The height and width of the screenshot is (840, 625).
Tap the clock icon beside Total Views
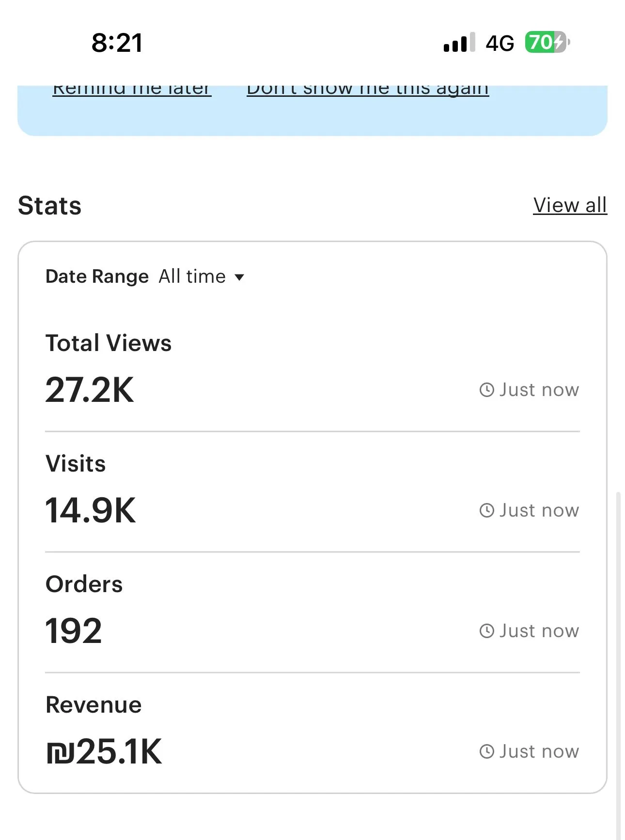[486, 390]
